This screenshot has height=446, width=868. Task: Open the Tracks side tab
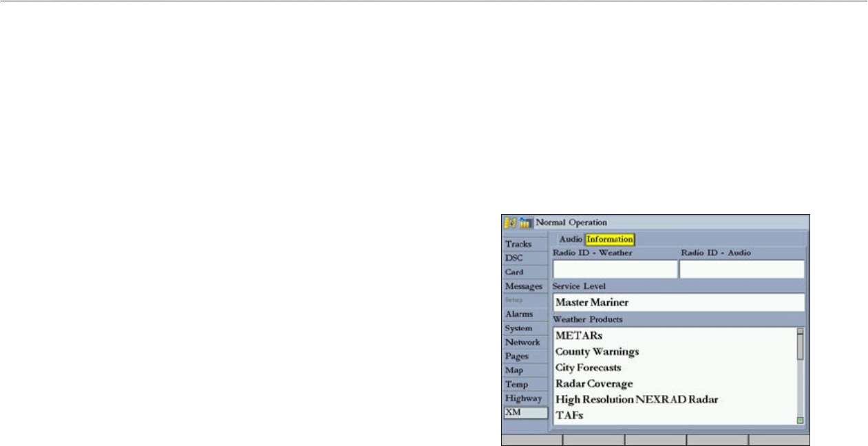(525, 244)
